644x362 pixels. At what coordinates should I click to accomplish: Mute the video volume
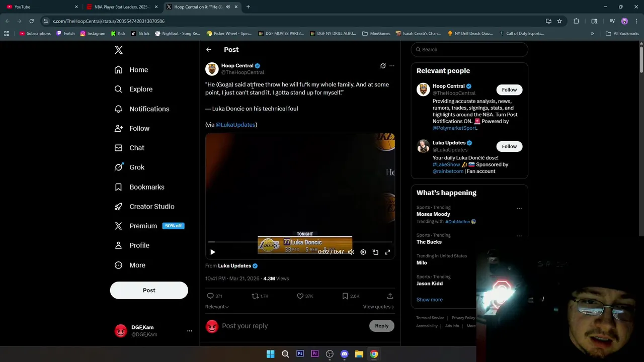pos(351,252)
